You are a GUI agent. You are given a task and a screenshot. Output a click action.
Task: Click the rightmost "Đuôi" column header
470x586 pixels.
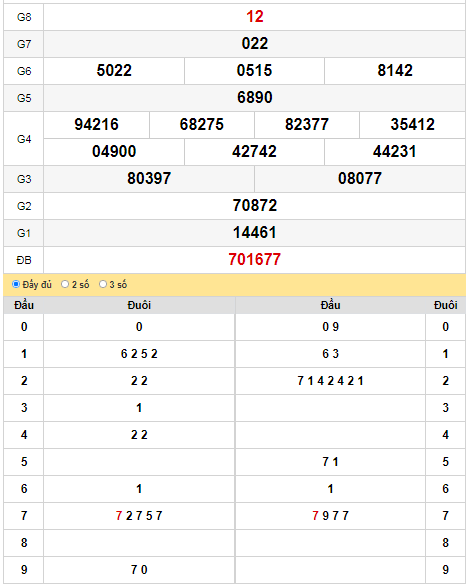pyautogui.click(x=445, y=305)
